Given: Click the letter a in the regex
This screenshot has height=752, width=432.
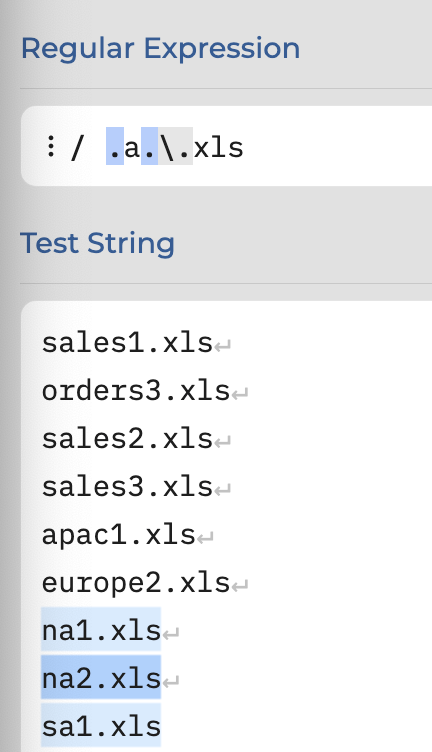Looking at the screenshot, I should tap(132, 148).
